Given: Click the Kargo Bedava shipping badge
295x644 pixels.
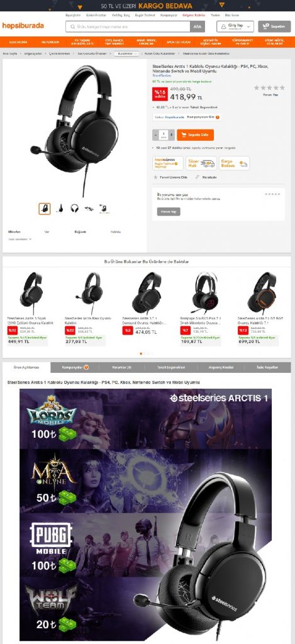Looking at the screenshot, I should click(234, 163).
